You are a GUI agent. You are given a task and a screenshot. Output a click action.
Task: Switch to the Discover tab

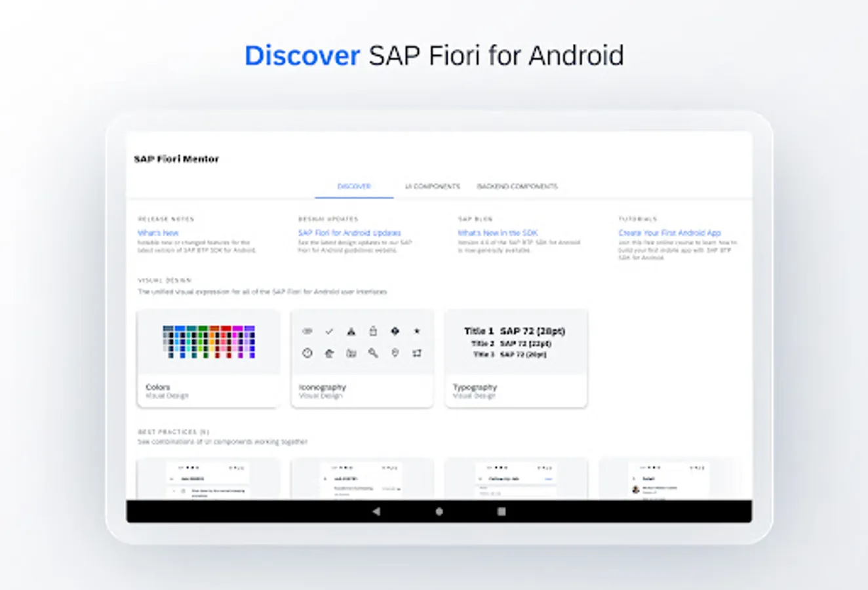(354, 186)
